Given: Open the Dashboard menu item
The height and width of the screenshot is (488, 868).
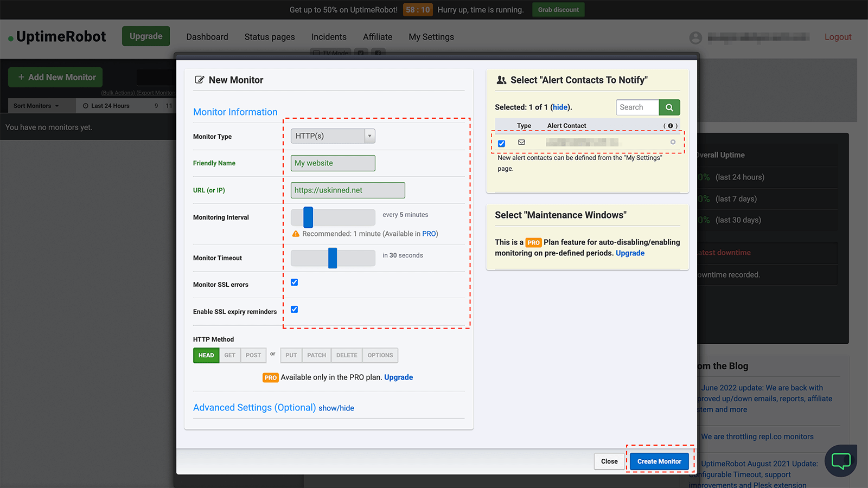Looking at the screenshot, I should click(x=207, y=37).
